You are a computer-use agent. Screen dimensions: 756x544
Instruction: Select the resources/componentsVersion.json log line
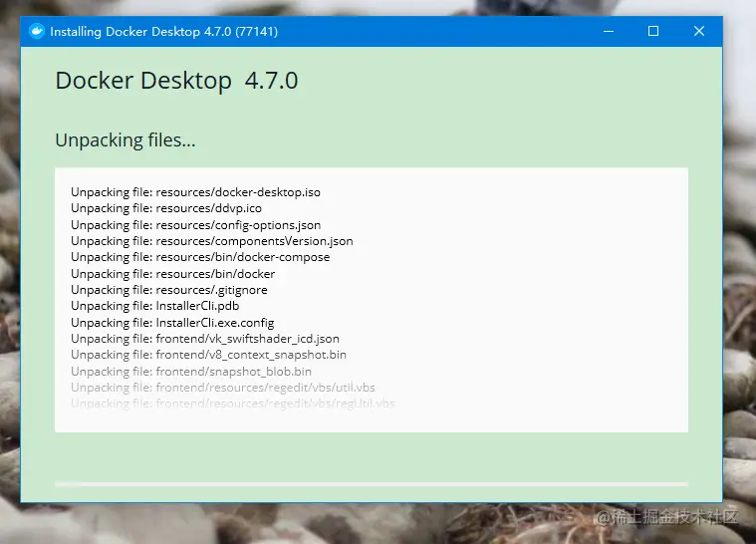212,241
